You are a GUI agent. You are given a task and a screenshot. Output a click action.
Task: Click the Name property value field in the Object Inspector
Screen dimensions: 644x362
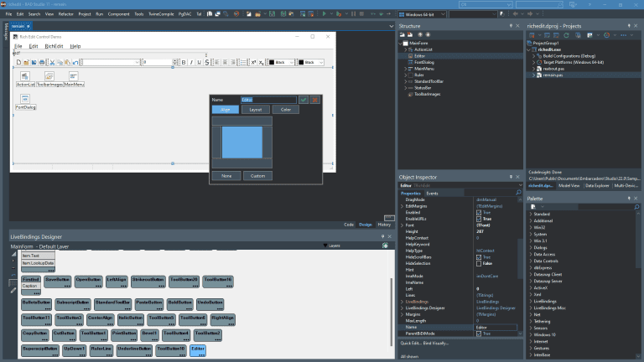[496, 328]
